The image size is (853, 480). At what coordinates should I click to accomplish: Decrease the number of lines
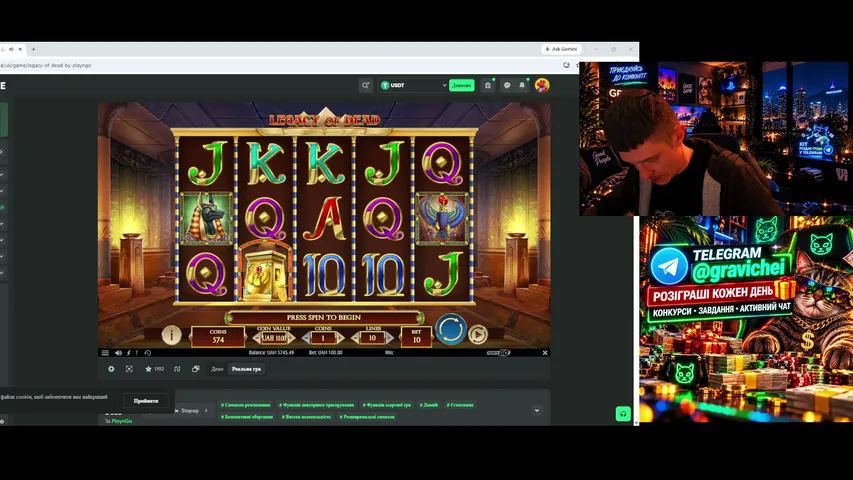(x=355, y=338)
